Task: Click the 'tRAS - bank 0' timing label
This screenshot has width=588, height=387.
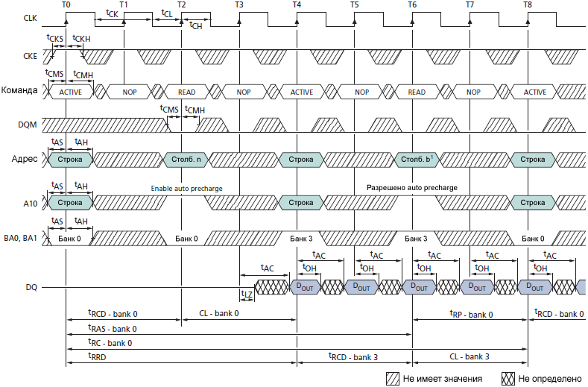Action: [x=113, y=328]
